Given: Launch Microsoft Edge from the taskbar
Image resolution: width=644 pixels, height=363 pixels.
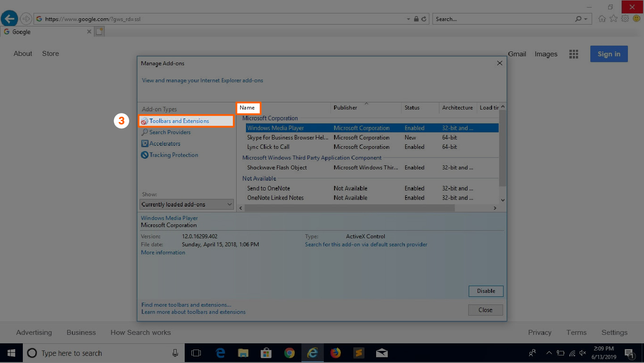Looking at the screenshot, I should pos(220,353).
